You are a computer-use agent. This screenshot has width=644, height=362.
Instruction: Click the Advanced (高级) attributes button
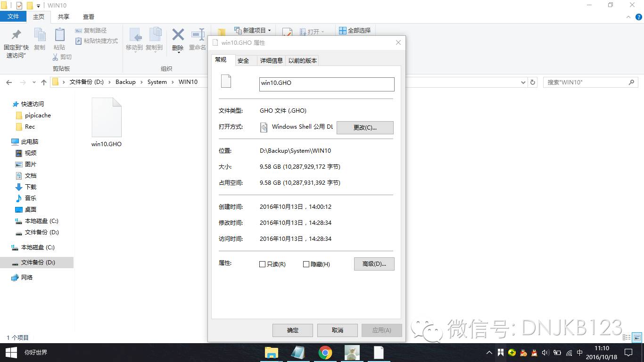374,264
